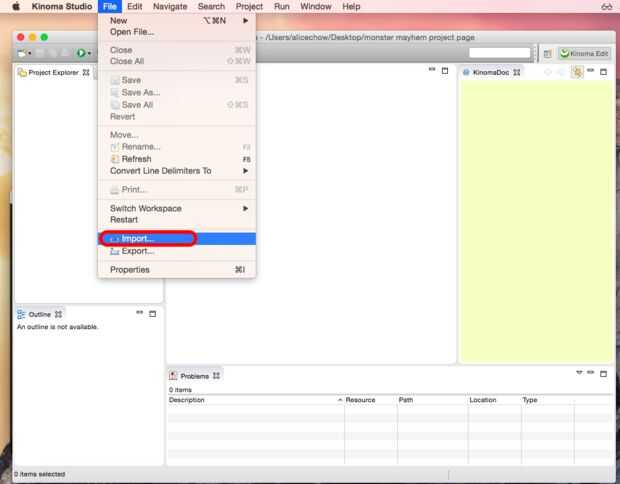Open the Edit menu
The width and height of the screenshot is (620, 484).
click(134, 6)
